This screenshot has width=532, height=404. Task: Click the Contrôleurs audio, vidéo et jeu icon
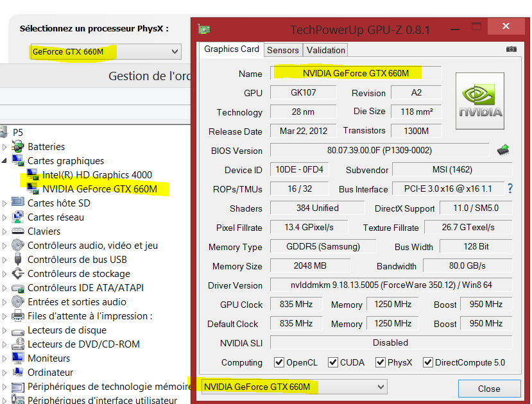(17, 245)
